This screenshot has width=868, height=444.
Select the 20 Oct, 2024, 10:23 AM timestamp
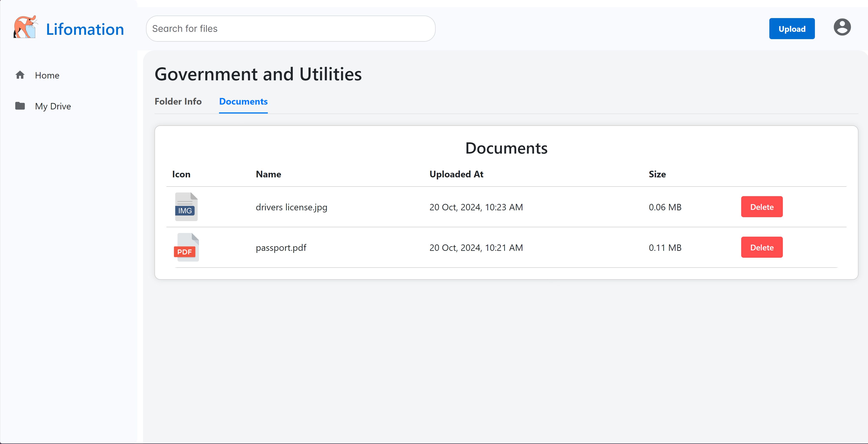pyautogui.click(x=476, y=207)
